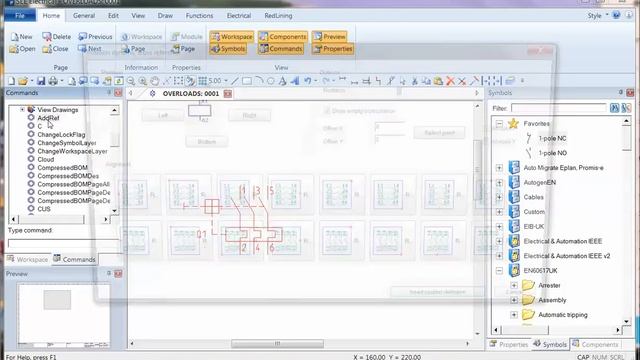Close the OVERLOADS: 0001 document tab

point(228,93)
